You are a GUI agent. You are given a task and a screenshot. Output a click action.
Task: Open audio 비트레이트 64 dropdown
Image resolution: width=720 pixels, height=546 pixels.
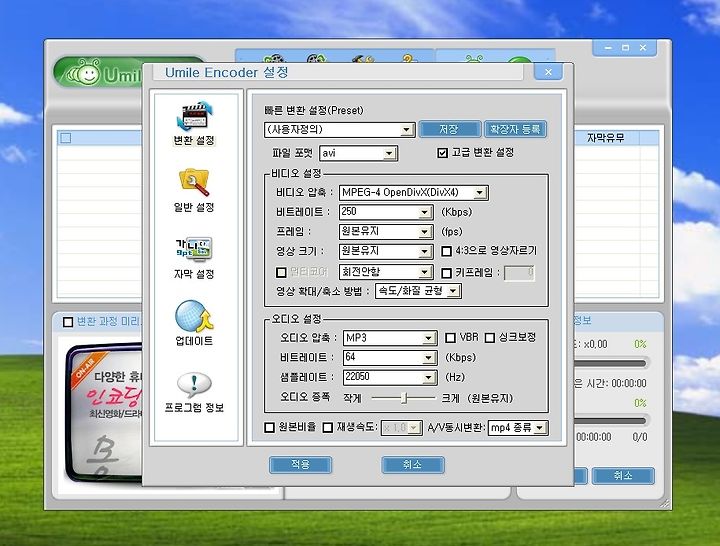[x=390, y=357]
